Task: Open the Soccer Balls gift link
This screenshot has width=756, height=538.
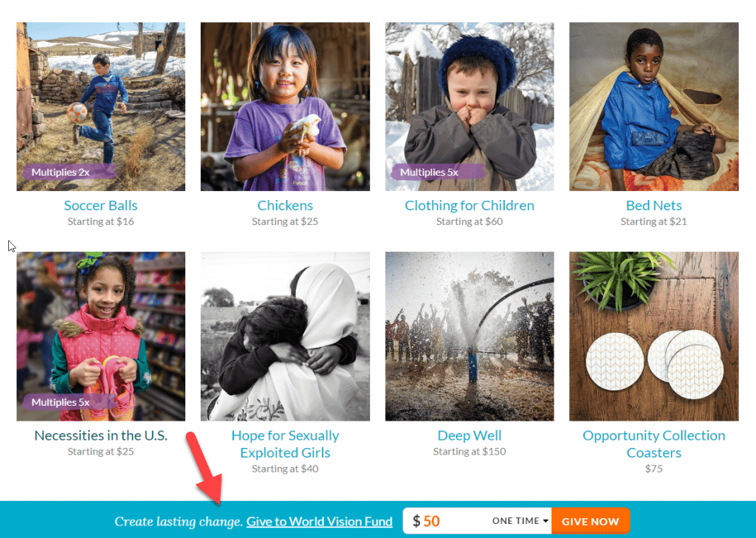Action: [100, 205]
